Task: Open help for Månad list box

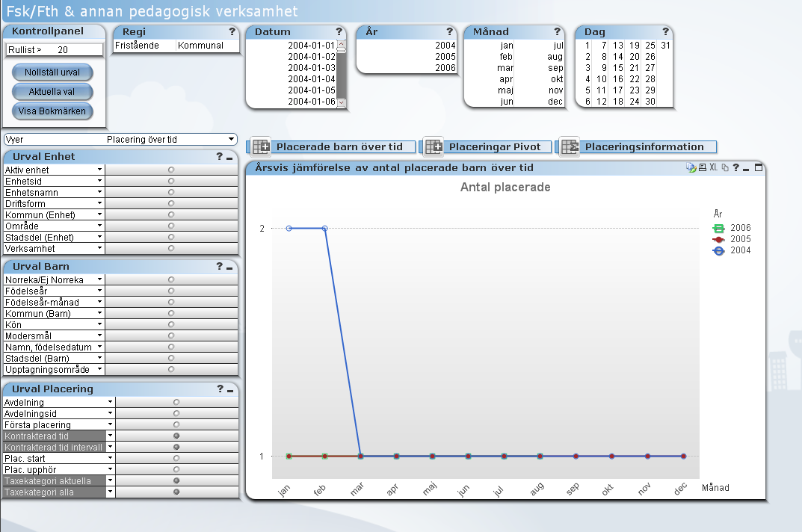Action: [x=557, y=31]
